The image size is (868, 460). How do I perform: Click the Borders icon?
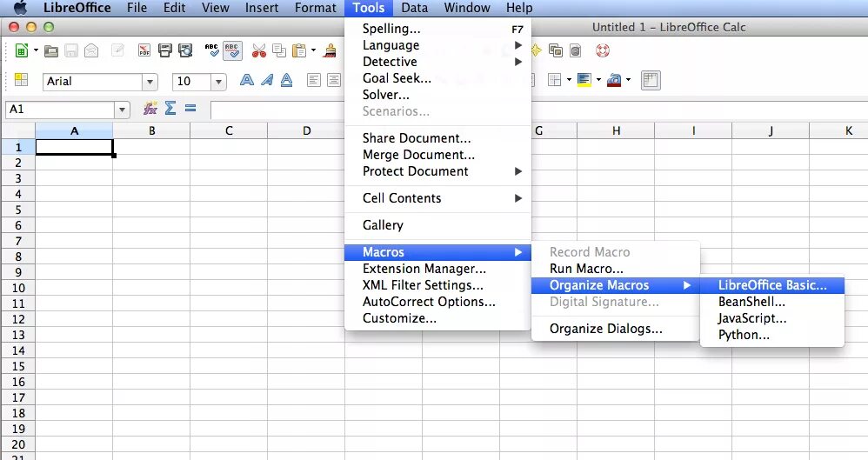[x=554, y=80]
